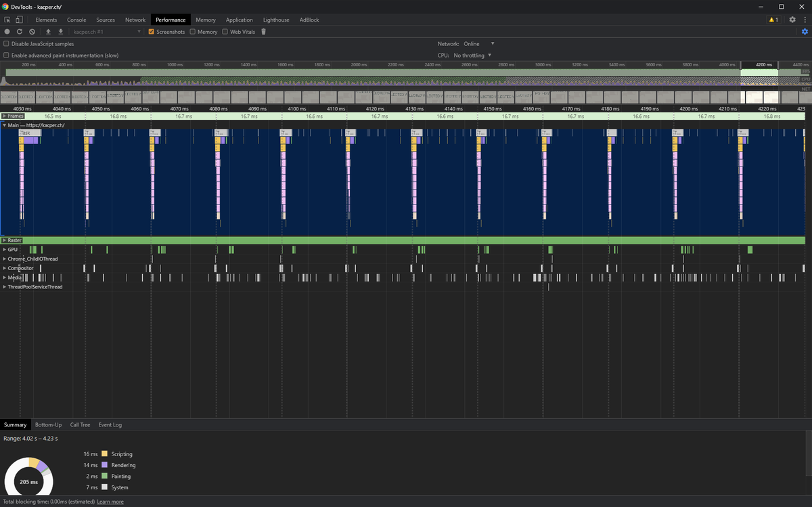The image size is (812, 507).
Task: Switch to the Console tab
Action: [x=76, y=20]
